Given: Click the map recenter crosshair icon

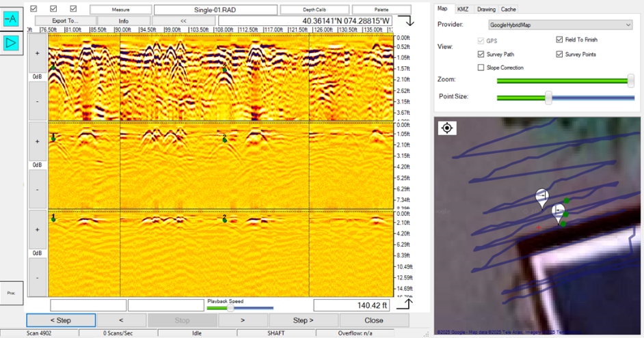Looking at the screenshot, I should pyautogui.click(x=446, y=128).
